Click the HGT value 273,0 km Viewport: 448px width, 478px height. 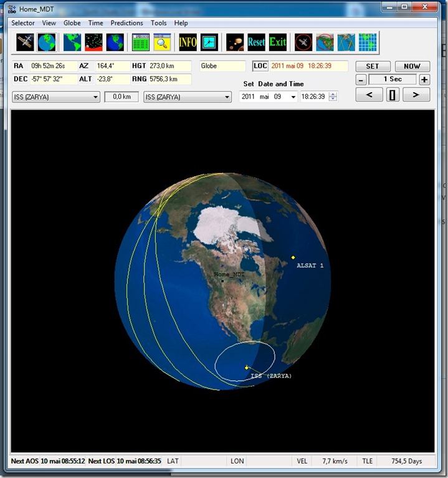tap(170, 66)
